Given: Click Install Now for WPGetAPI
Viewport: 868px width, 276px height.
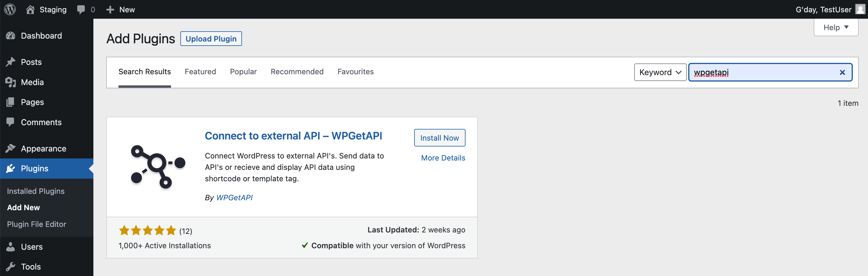Looking at the screenshot, I should tap(439, 138).
